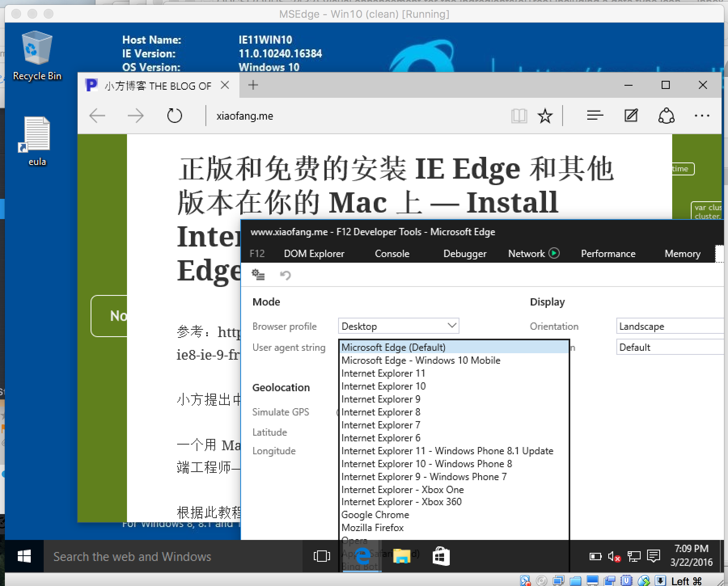Go back with the Edge back arrow
728x586 pixels.
tap(97, 116)
